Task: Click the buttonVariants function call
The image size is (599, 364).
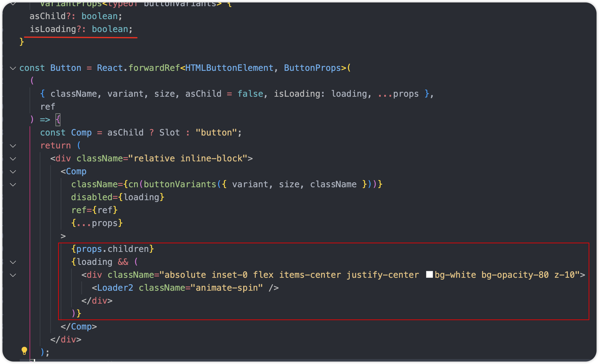Action: 180,184
